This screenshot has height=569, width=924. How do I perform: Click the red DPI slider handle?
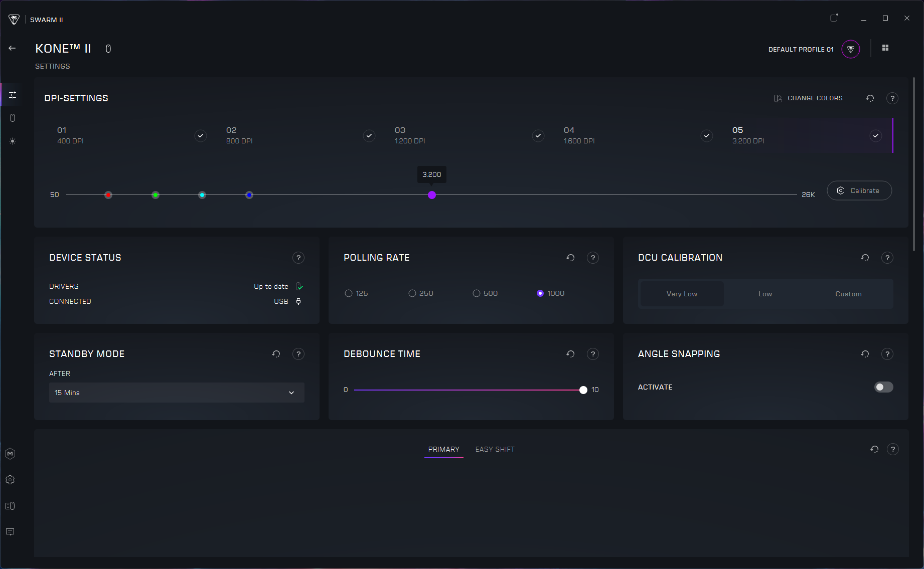pyautogui.click(x=108, y=195)
